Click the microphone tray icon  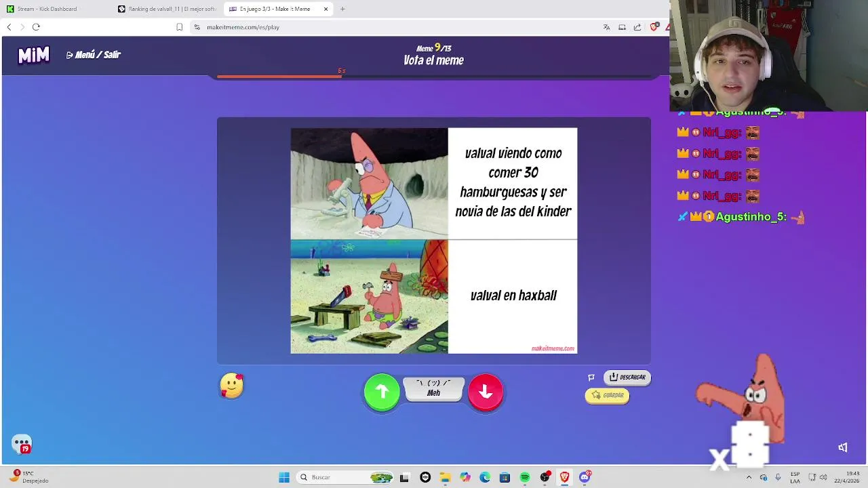pyautogui.click(x=778, y=477)
